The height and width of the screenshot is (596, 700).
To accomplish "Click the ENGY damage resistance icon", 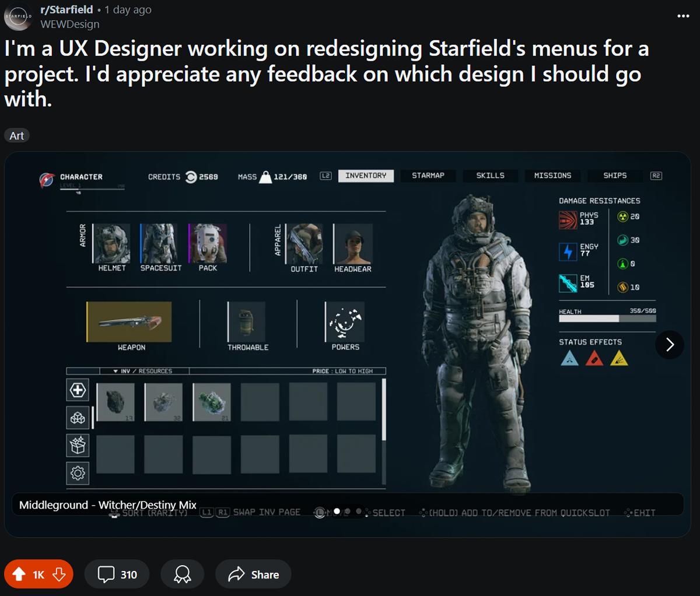I will [x=568, y=252].
